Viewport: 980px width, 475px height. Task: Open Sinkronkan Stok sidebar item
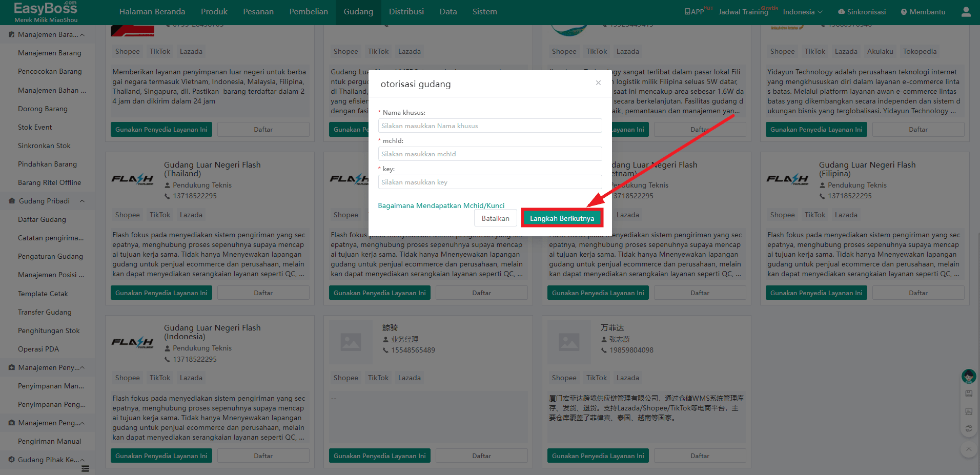click(x=44, y=146)
